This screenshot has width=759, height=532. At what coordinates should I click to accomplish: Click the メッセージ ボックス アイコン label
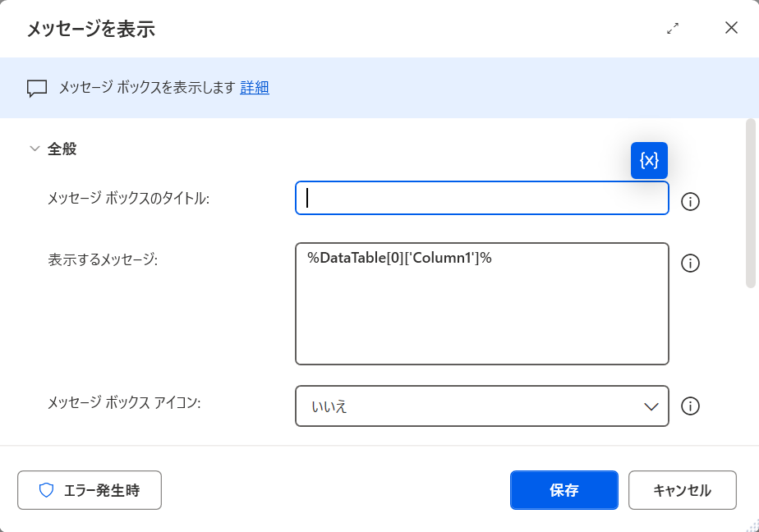pyautogui.click(x=124, y=402)
